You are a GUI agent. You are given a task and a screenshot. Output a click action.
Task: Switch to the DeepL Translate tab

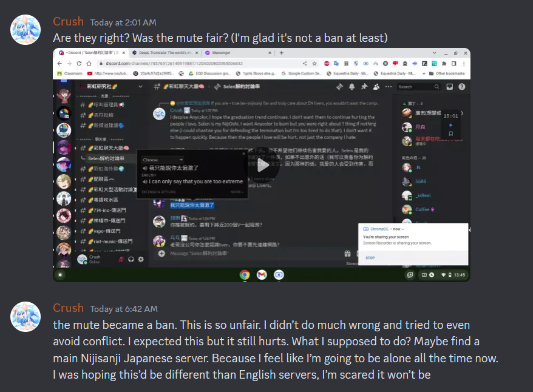tap(165, 53)
